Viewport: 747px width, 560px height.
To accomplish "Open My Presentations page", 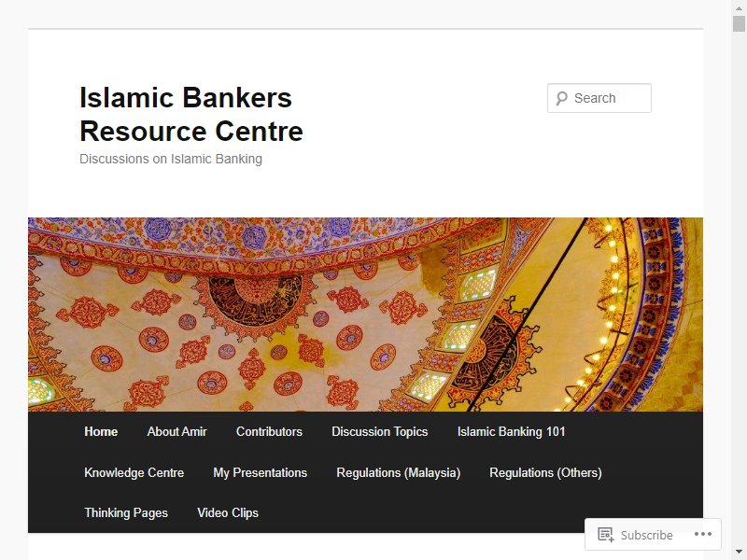I will (x=261, y=472).
